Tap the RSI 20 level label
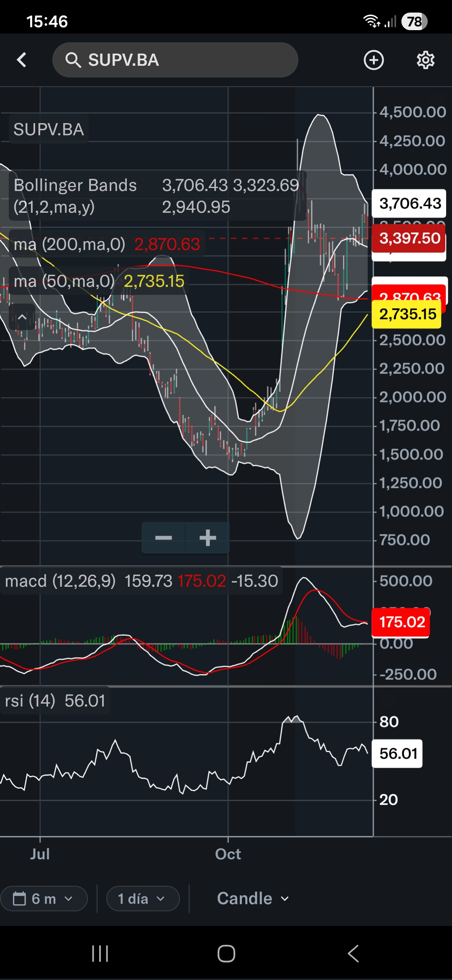The image size is (452, 980). (x=389, y=799)
